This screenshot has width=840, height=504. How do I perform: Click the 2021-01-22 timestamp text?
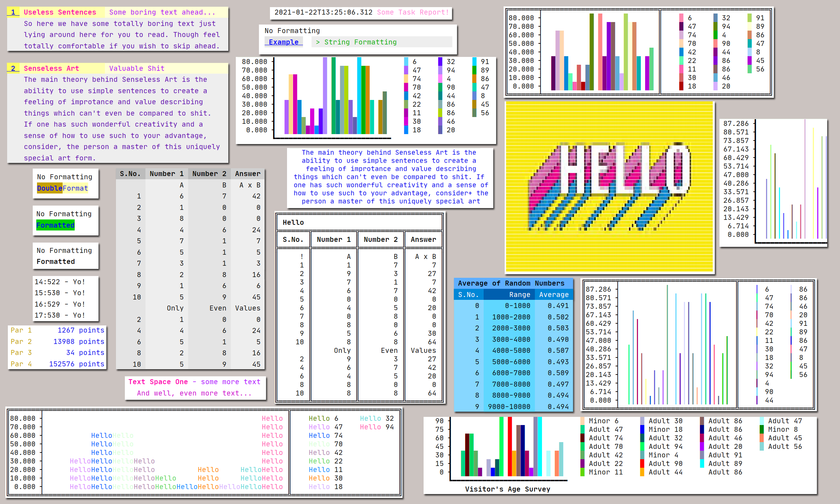[x=323, y=12]
